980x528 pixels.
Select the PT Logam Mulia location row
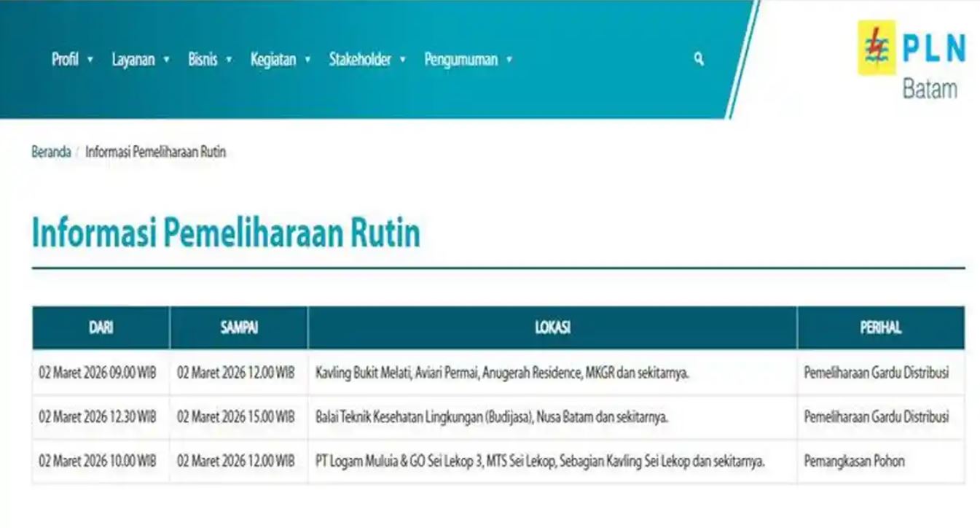pos(540,461)
